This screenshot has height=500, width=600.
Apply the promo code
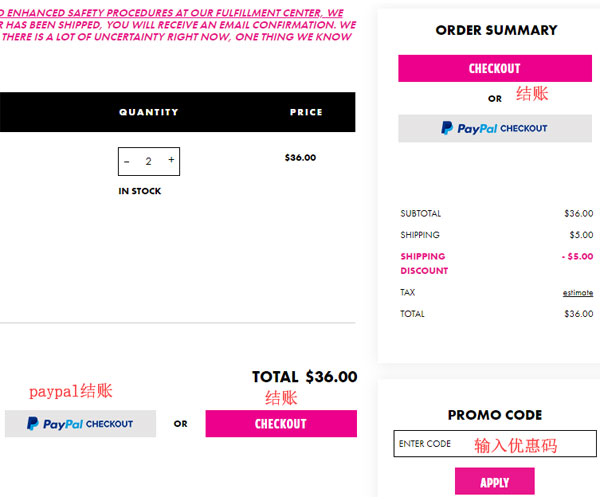pyautogui.click(x=495, y=481)
